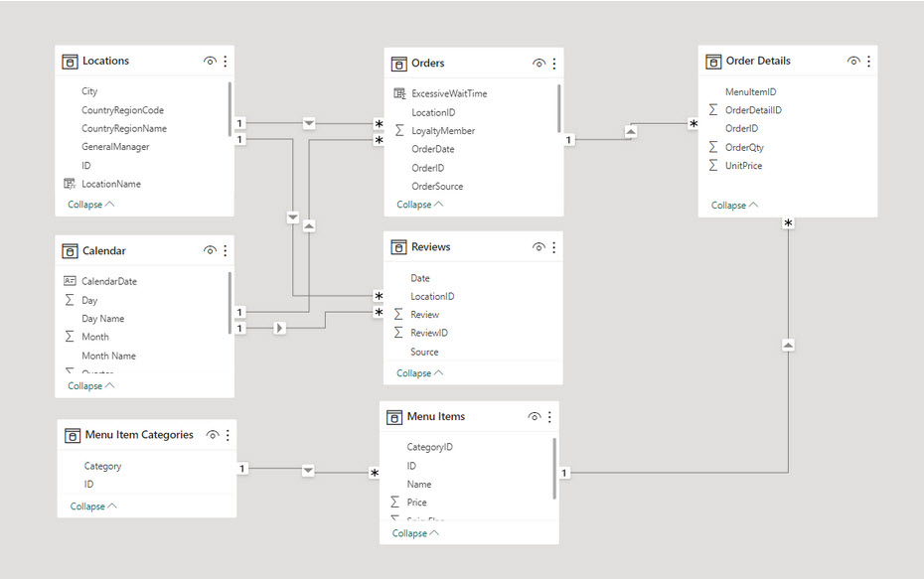Click the Order Details table icon in header
924x579 pixels.
[713, 62]
